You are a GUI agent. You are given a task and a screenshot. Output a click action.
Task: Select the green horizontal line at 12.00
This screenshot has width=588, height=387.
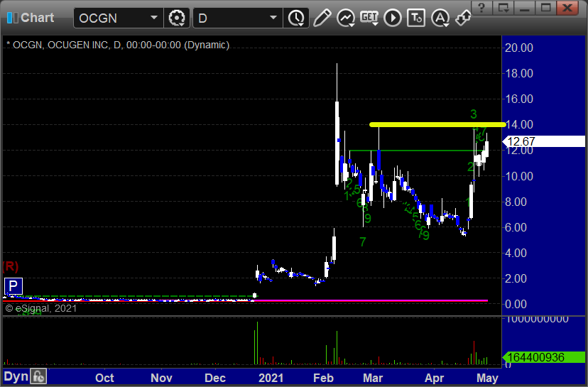point(415,151)
